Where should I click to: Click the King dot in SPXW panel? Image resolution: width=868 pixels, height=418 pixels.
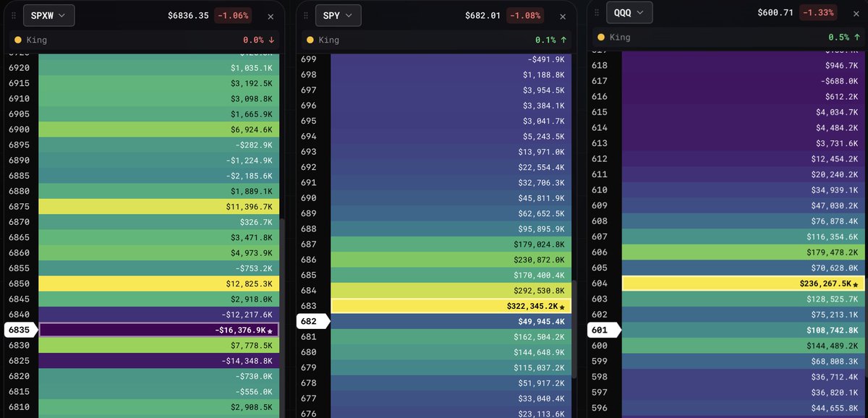18,40
